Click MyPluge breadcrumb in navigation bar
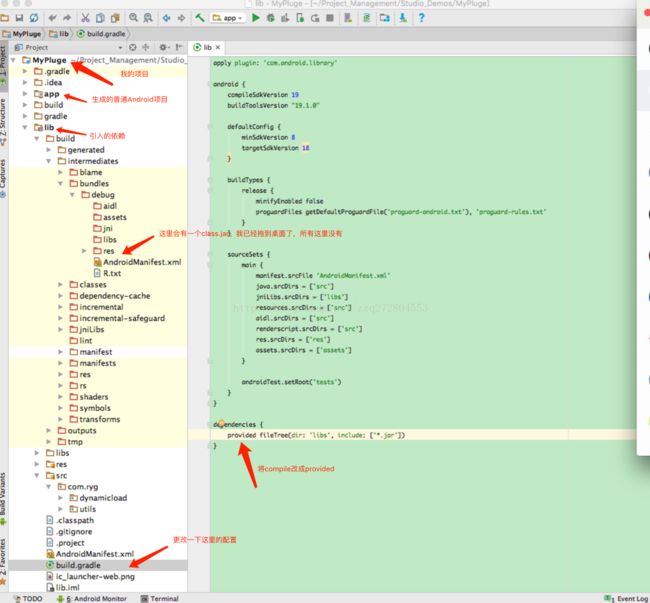This screenshot has height=603, width=650. [22, 34]
